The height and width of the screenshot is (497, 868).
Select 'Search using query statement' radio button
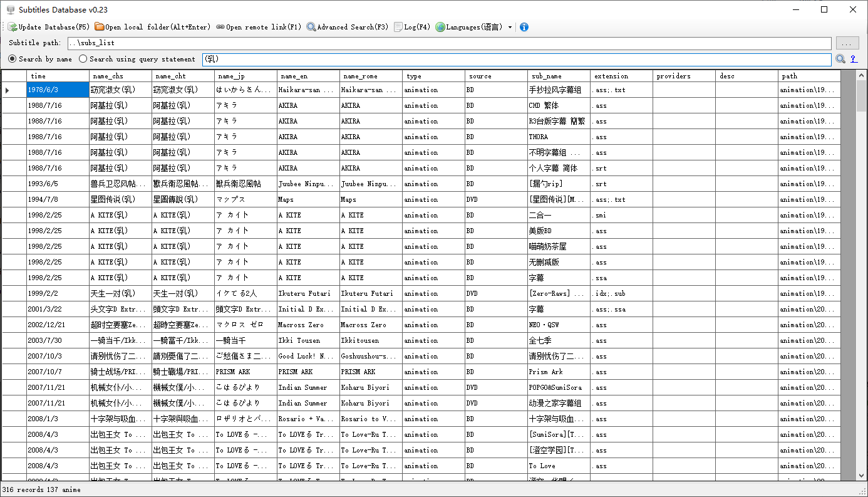[137, 59]
